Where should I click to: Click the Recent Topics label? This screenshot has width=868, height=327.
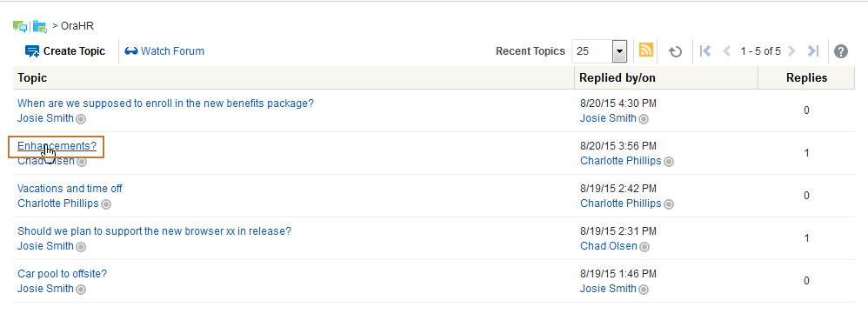(x=531, y=51)
